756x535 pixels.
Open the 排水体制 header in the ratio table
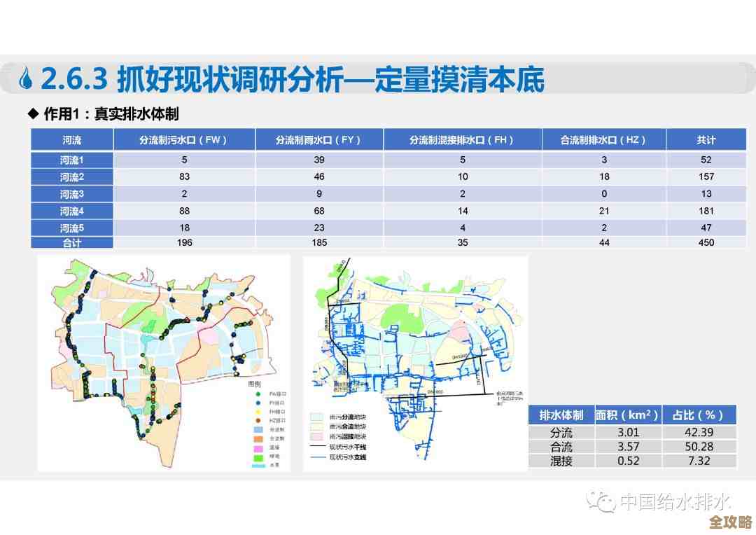tap(562, 415)
